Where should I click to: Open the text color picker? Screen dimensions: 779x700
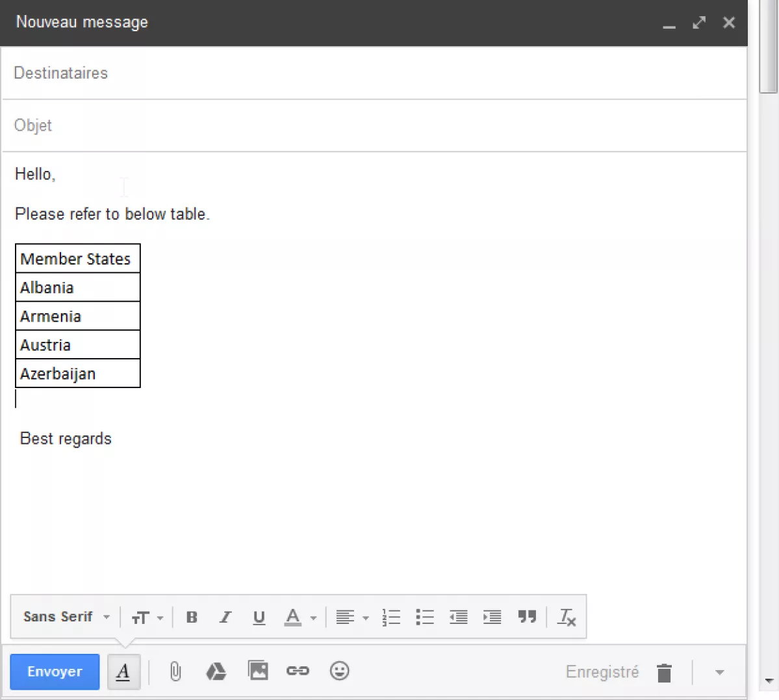point(300,617)
